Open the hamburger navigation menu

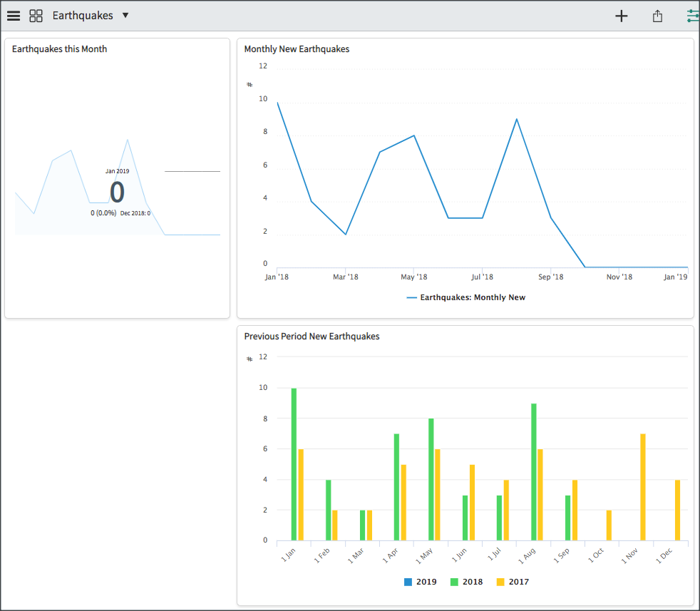tap(13, 15)
